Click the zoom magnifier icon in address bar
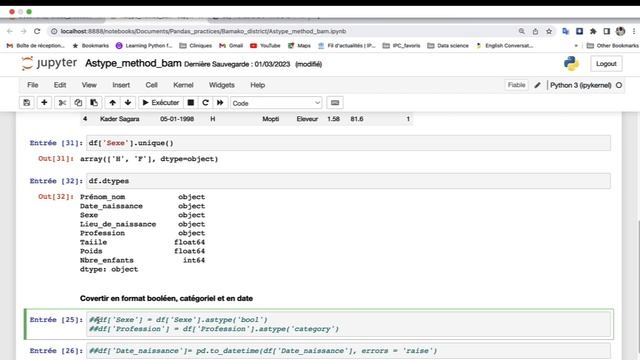640x360 pixels. [522, 31]
